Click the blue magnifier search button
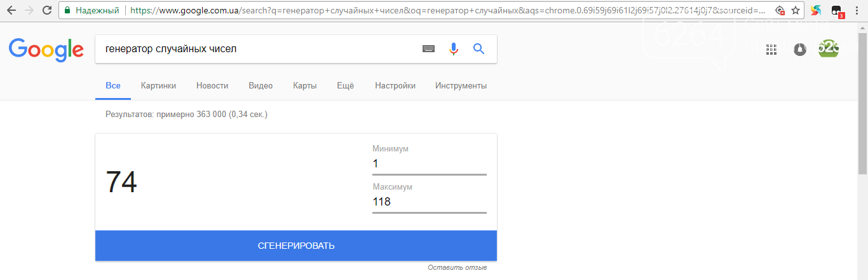868x280 pixels. click(x=479, y=49)
